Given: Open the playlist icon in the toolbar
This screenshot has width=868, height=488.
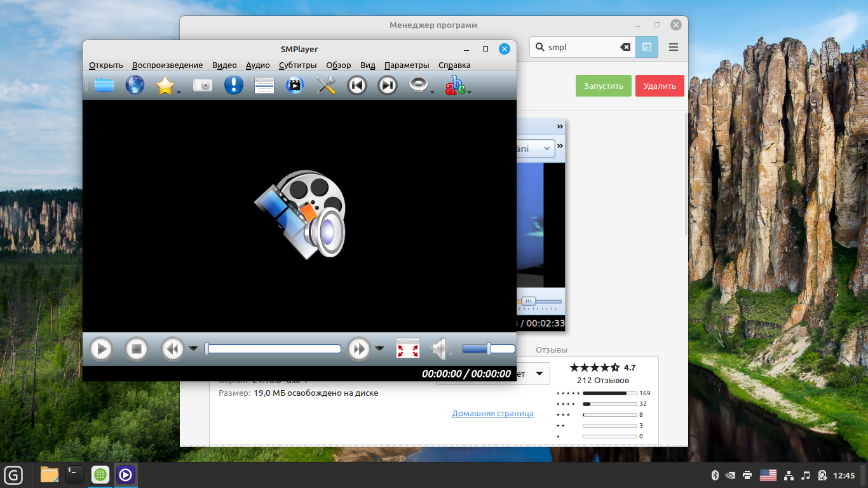Looking at the screenshot, I should click(x=264, y=85).
